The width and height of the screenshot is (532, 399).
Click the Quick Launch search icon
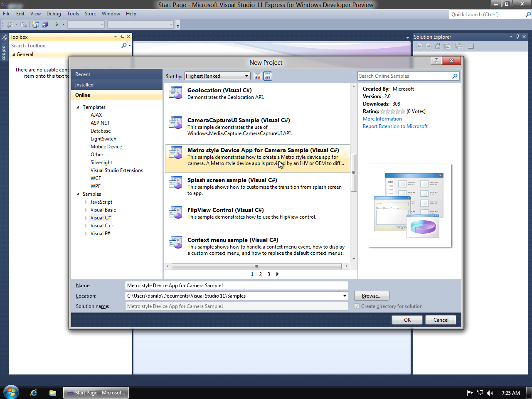pyautogui.click(x=528, y=14)
